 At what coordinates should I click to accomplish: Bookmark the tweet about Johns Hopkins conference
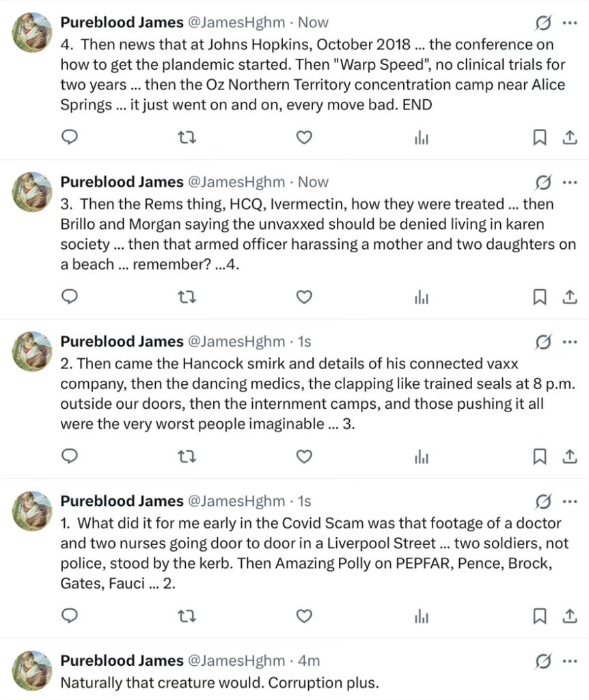539,137
